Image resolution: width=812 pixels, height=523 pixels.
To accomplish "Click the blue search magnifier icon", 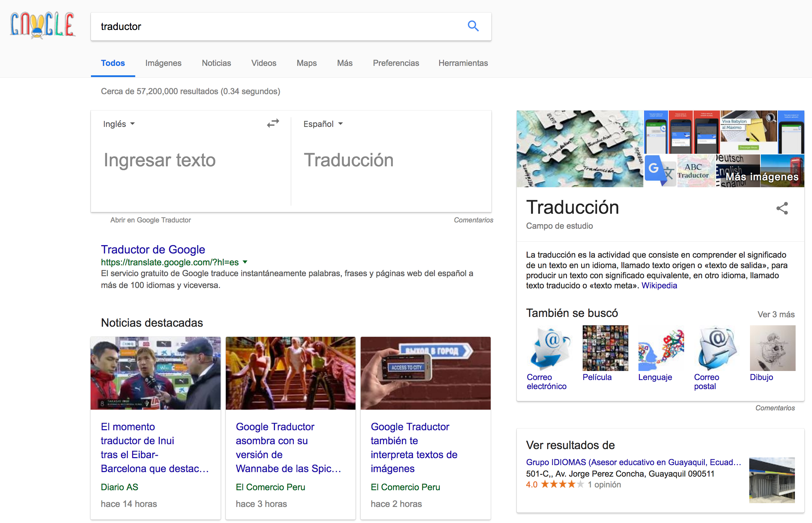I will (x=473, y=26).
